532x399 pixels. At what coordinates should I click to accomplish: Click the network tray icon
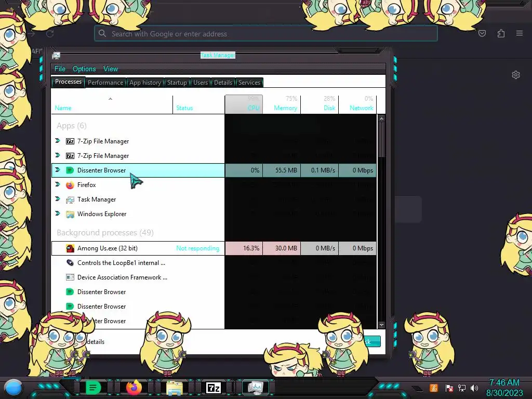462,388
